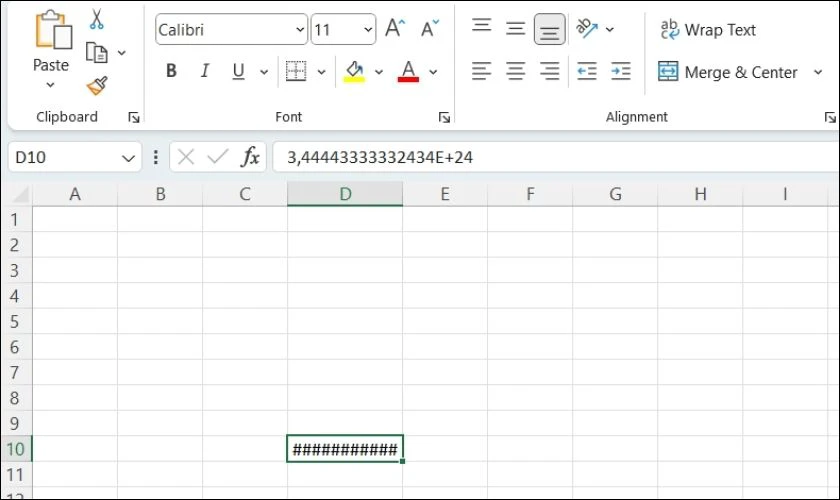Middle align cell contents
840x500 pixels.
click(x=515, y=28)
